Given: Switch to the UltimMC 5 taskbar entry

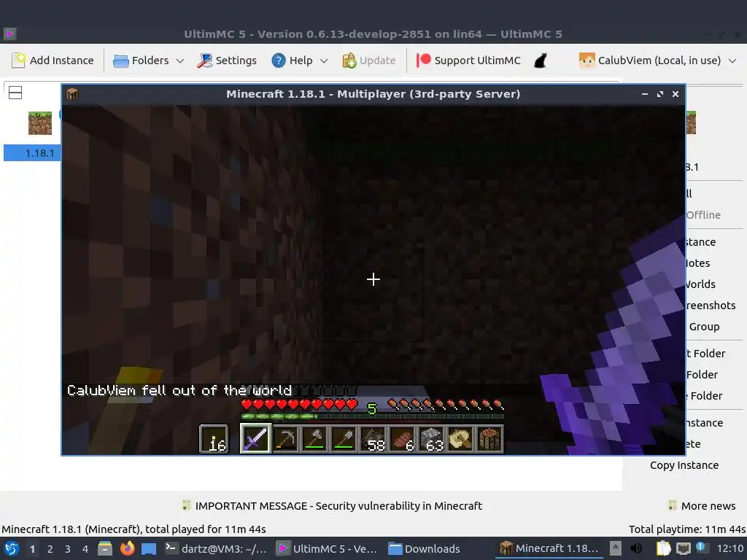Looking at the screenshot, I should (x=328, y=548).
